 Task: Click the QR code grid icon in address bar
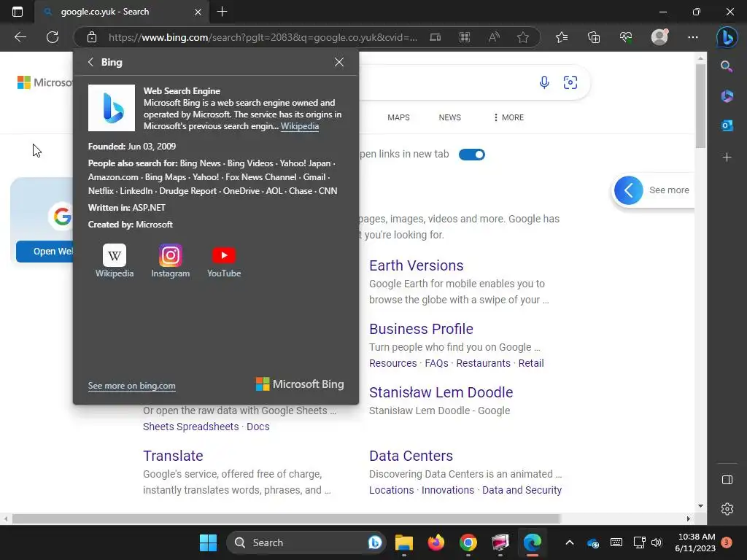point(465,37)
